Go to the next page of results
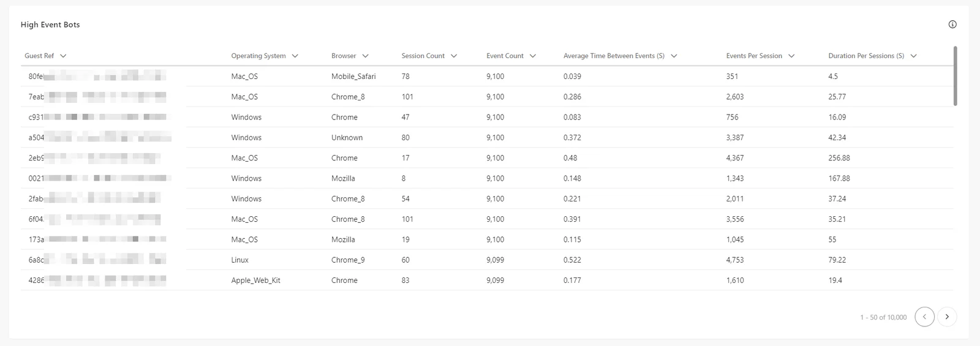Image resolution: width=980 pixels, height=346 pixels. click(x=947, y=317)
